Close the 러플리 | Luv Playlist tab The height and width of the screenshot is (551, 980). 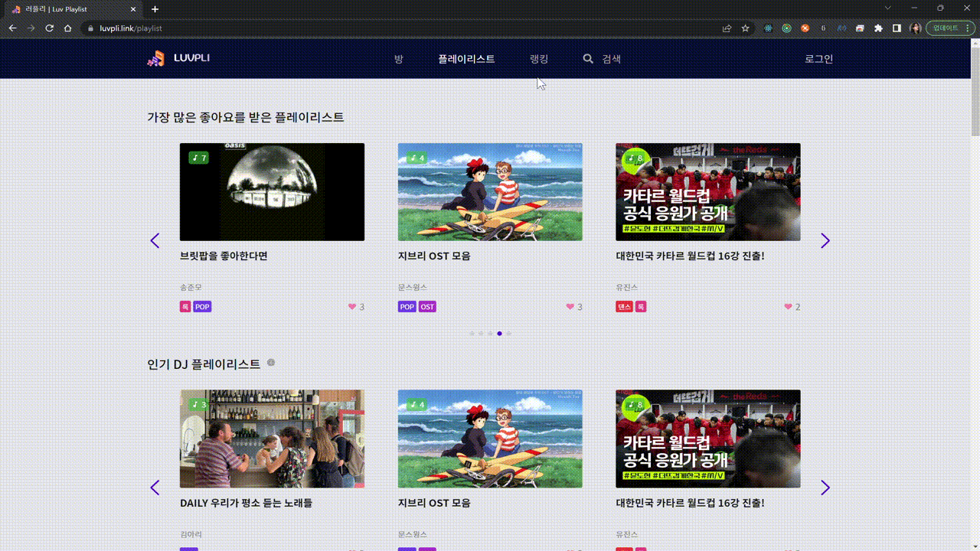coord(134,9)
